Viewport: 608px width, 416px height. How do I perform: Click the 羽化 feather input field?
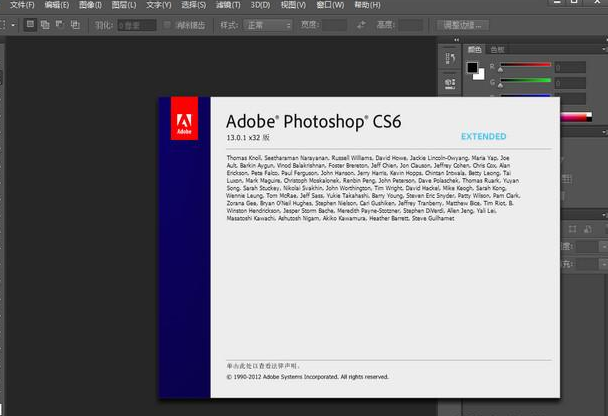pos(137,26)
